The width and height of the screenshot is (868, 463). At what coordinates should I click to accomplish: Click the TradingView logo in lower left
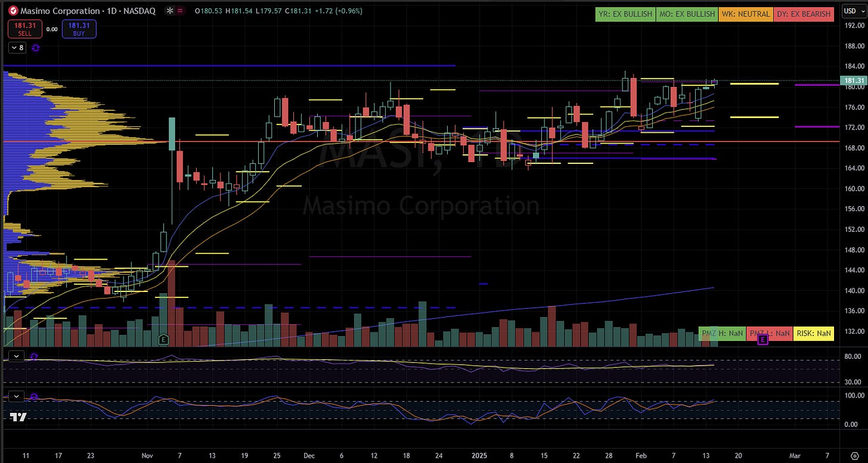(18, 417)
